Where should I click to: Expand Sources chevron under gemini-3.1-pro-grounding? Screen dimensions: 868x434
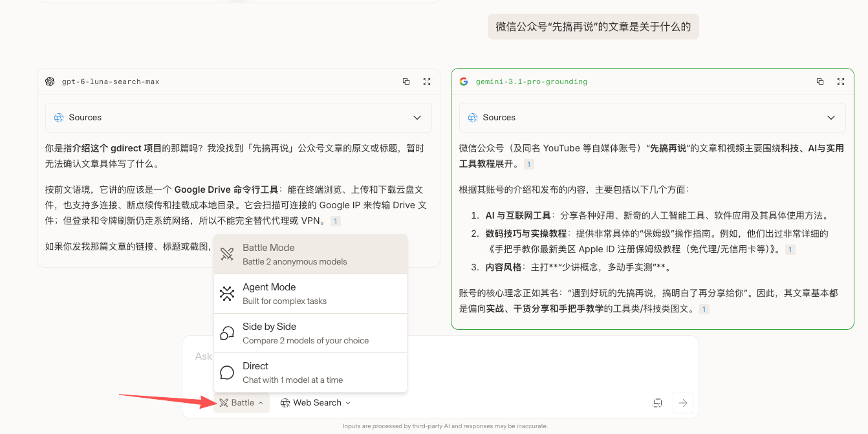831,118
